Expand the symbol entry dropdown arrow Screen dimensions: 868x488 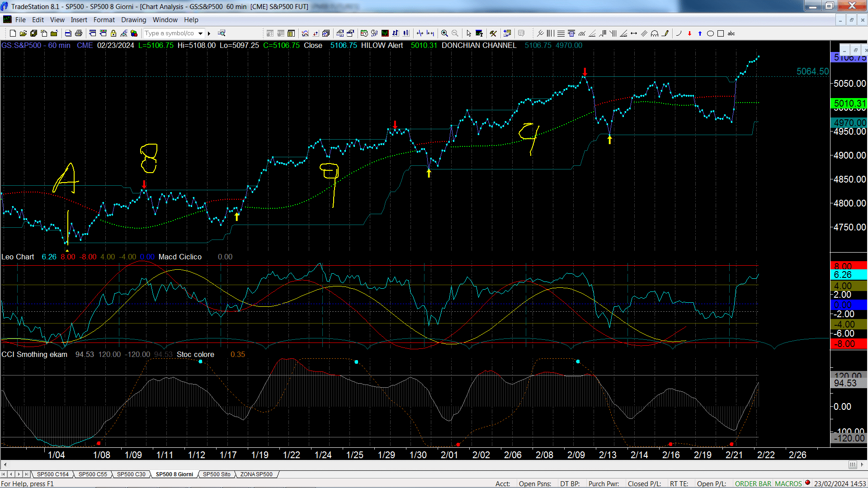(200, 33)
